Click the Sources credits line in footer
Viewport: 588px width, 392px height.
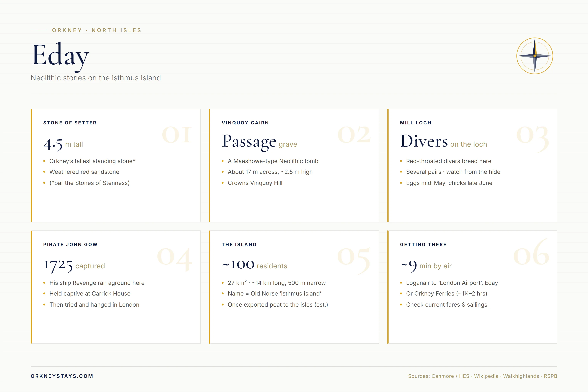pos(483,376)
